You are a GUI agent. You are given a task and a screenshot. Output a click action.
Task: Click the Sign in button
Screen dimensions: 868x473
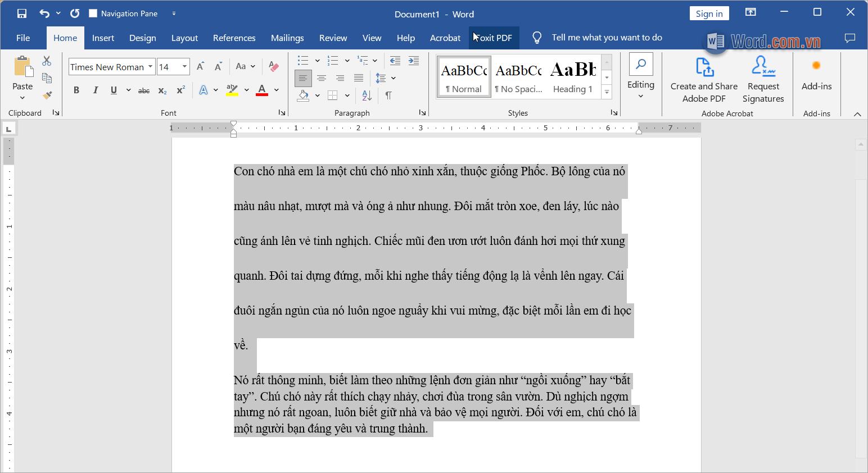709,13
